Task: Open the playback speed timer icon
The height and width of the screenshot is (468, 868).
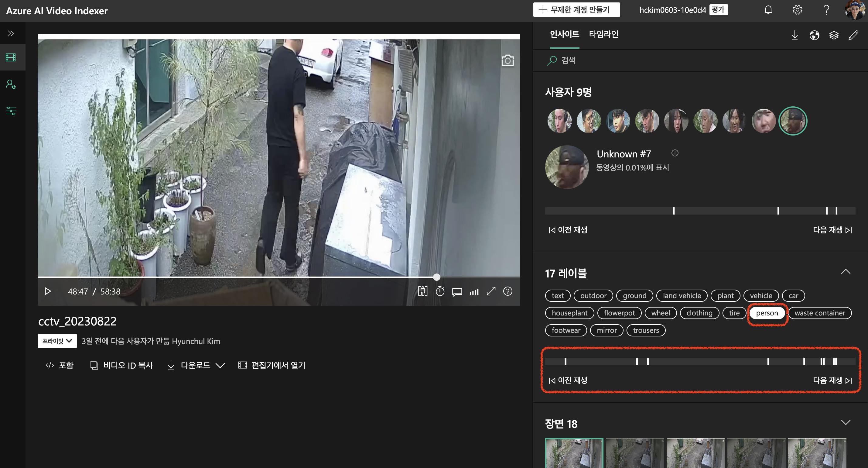Action: tap(440, 291)
